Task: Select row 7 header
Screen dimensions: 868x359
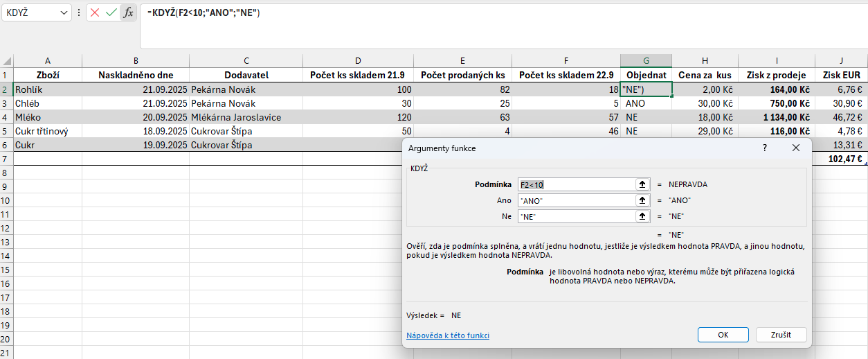Action: (6, 159)
